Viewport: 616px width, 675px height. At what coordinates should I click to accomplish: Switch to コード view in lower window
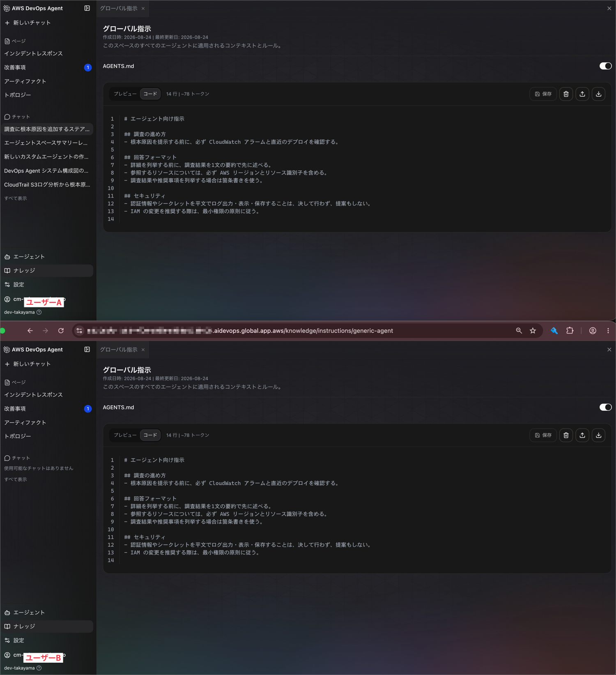[150, 435]
